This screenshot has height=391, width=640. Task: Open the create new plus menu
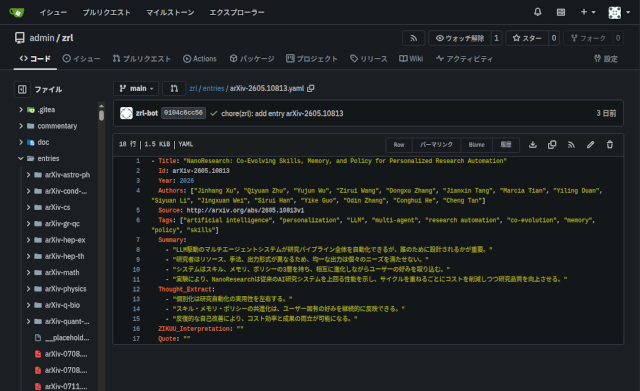coord(588,12)
